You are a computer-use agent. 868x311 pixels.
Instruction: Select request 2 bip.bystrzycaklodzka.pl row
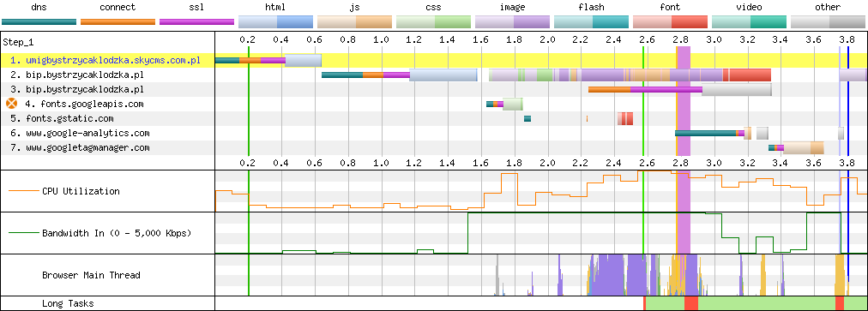(434, 75)
